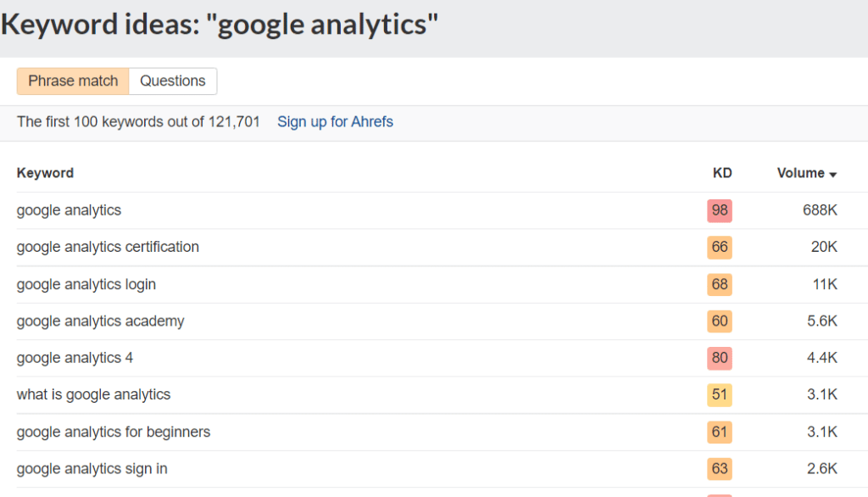Click the orange 68 difficulty badge

[x=720, y=284]
